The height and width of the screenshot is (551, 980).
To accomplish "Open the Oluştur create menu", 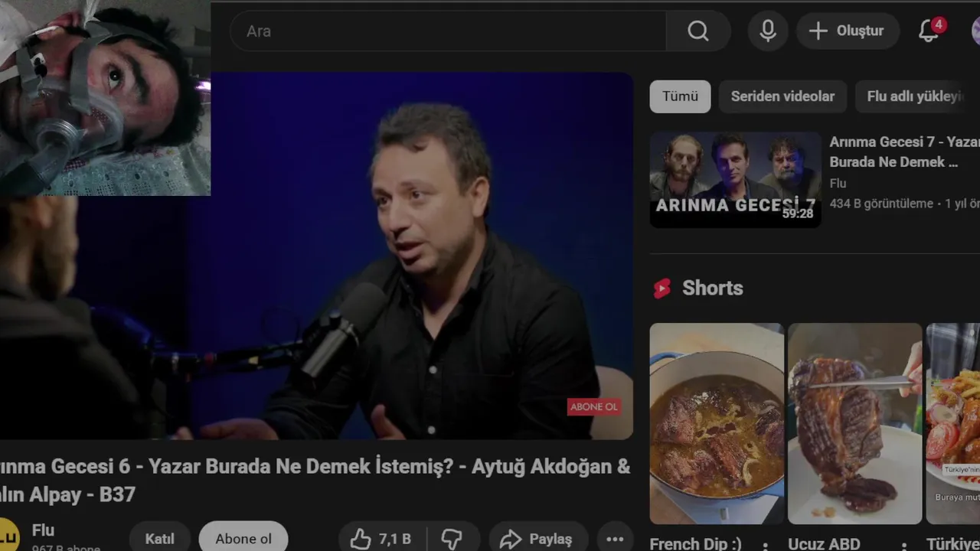I will (848, 31).
